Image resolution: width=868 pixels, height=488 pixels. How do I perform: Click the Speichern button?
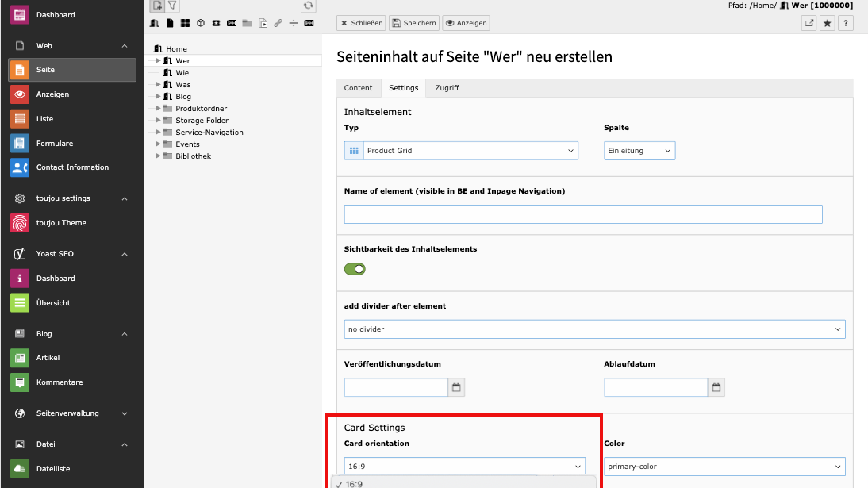pyautogui.click(x=413, y=23)
